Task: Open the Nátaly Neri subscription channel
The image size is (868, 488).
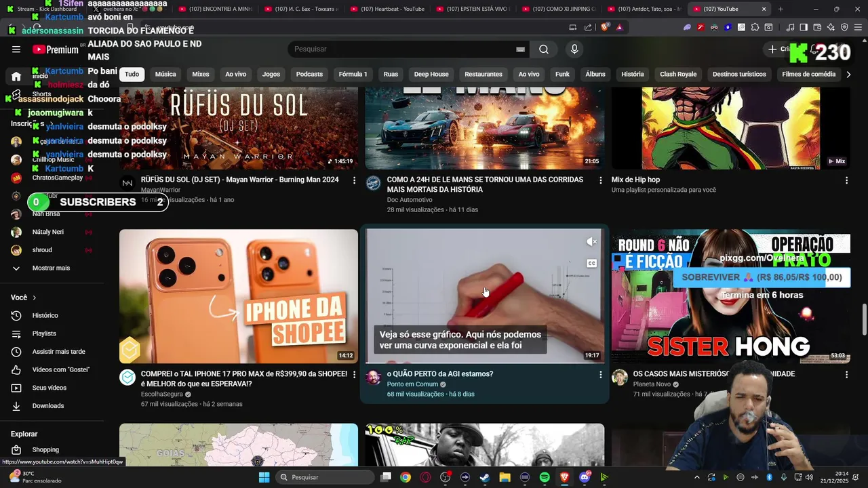Action: pos(47,232)
